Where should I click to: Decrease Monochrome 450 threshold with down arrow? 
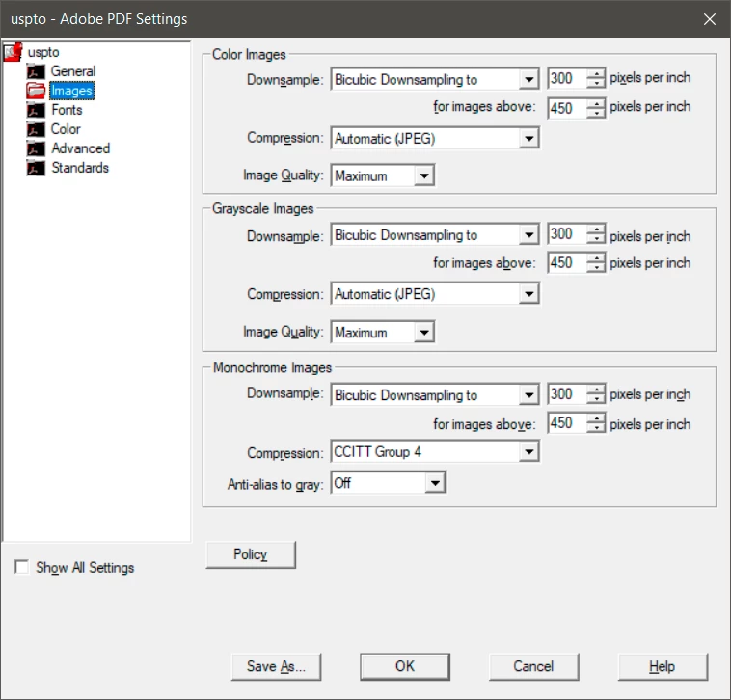pos(596,428)
